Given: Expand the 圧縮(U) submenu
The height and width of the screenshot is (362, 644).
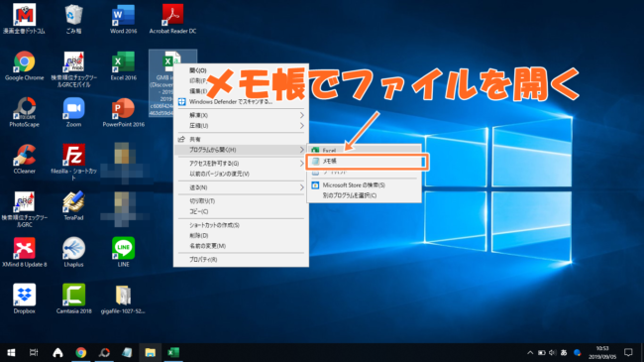Looking at the screenshot, I should pyautogui.click(x=241, y=126).
